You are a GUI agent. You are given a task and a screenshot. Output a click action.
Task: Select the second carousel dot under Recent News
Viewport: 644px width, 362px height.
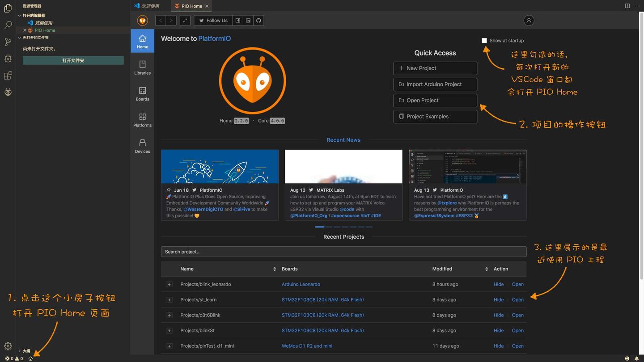click(329, 227)
